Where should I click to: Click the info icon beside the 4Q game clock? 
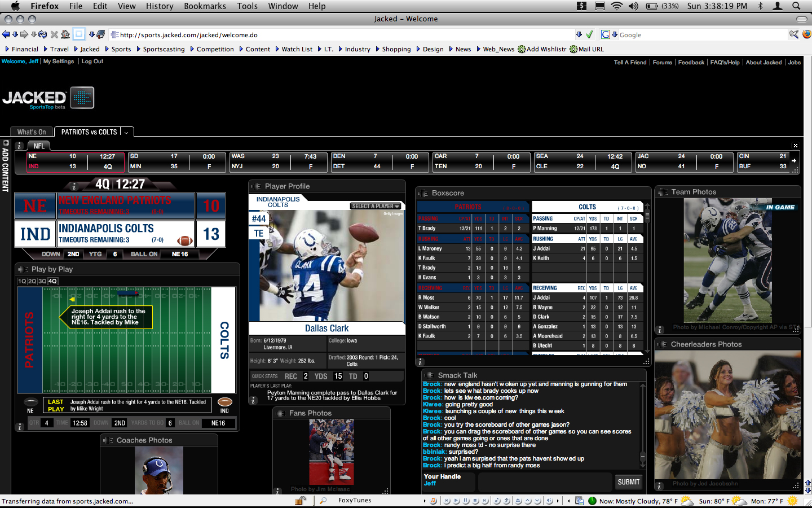click(74, 185)
